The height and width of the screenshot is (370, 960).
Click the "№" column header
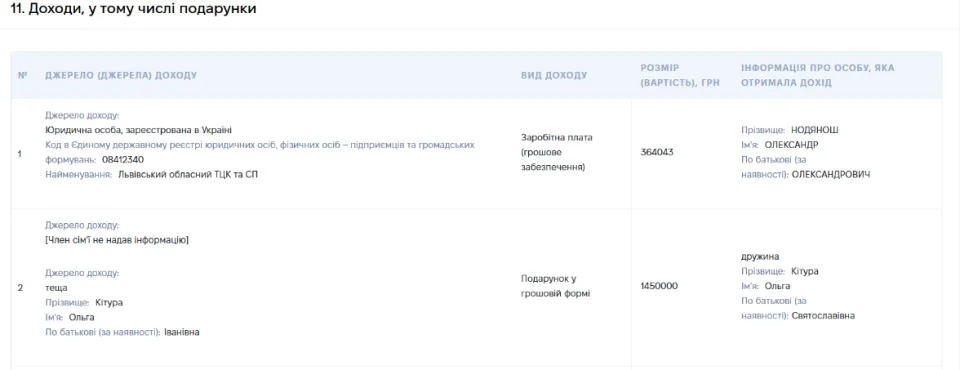point(23,75)
